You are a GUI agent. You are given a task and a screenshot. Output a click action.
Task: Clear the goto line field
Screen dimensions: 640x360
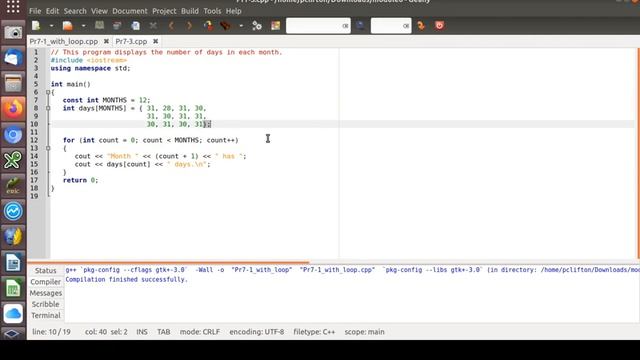click(406, 26)
